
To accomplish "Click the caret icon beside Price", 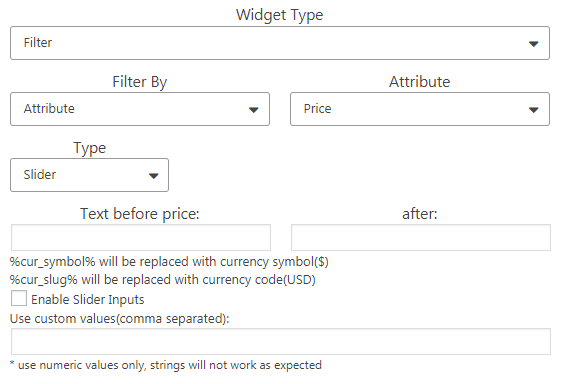I will click(533, 110).
